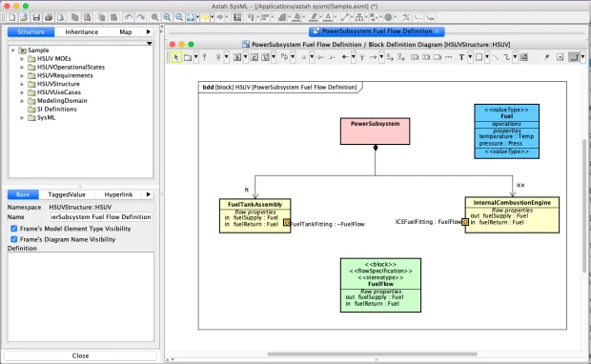
Task: Expand the HSUV MOEs folder
Action: click(22, 59)
